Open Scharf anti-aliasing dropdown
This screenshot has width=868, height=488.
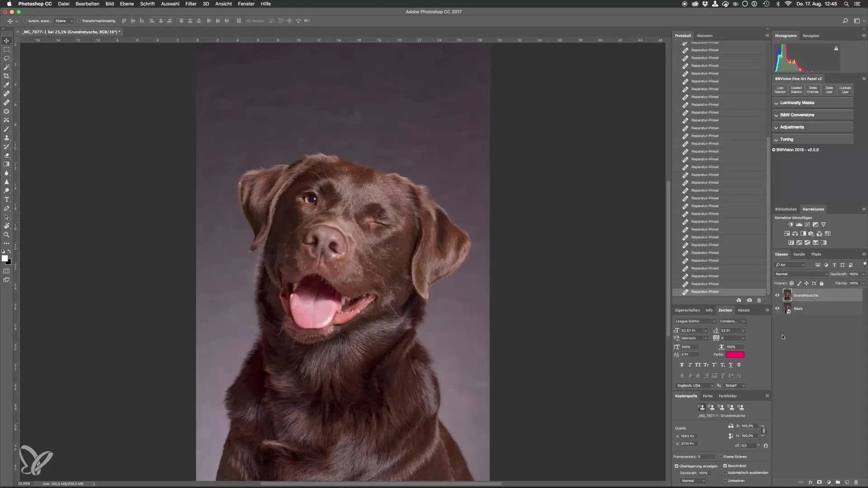[x=735, y=386]
